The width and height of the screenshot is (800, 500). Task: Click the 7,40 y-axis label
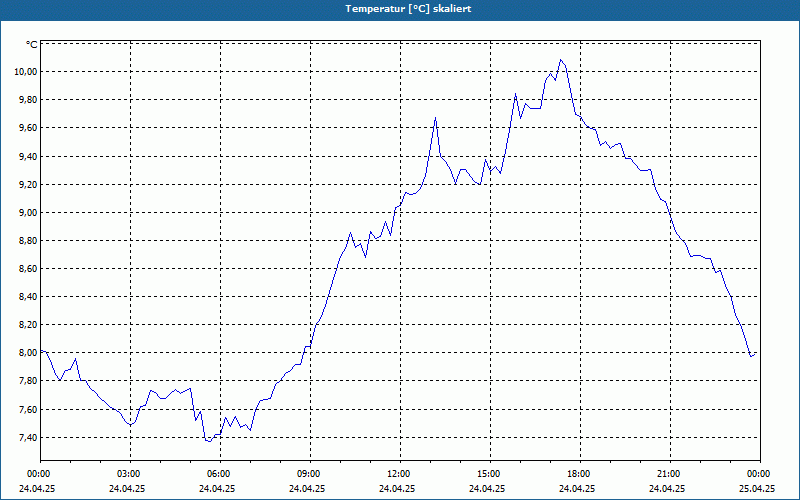click(x=28, y=437)
